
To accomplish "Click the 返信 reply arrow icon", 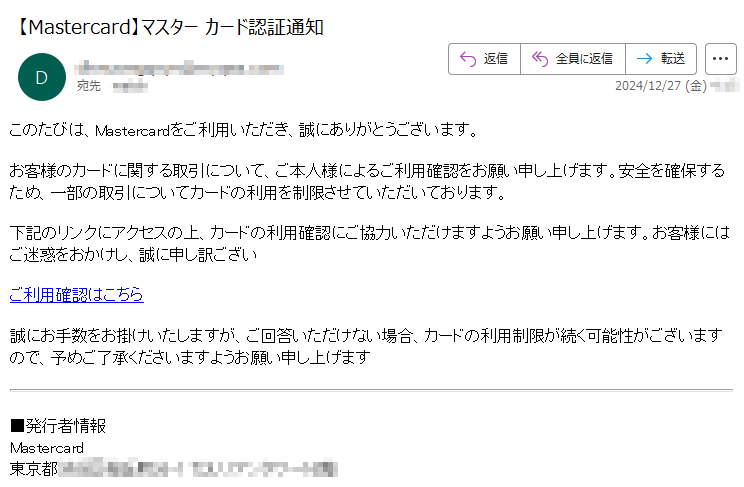I will 468,59.
